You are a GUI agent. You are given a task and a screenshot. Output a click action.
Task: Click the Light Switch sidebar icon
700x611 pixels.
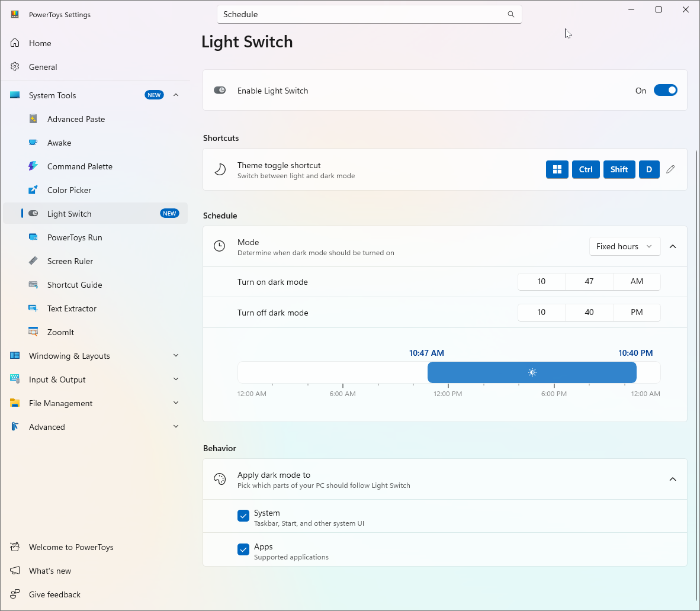(x=33, y=213)
